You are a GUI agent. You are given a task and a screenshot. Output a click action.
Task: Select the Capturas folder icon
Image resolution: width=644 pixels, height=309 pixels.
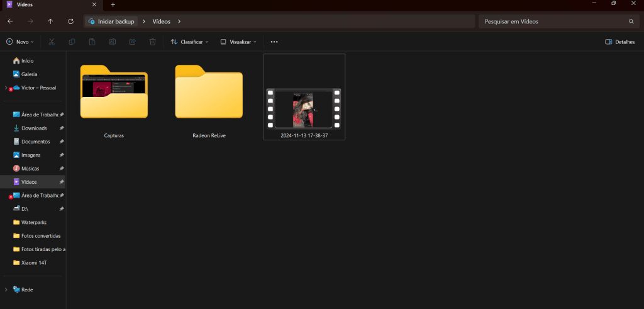(114, 92)
